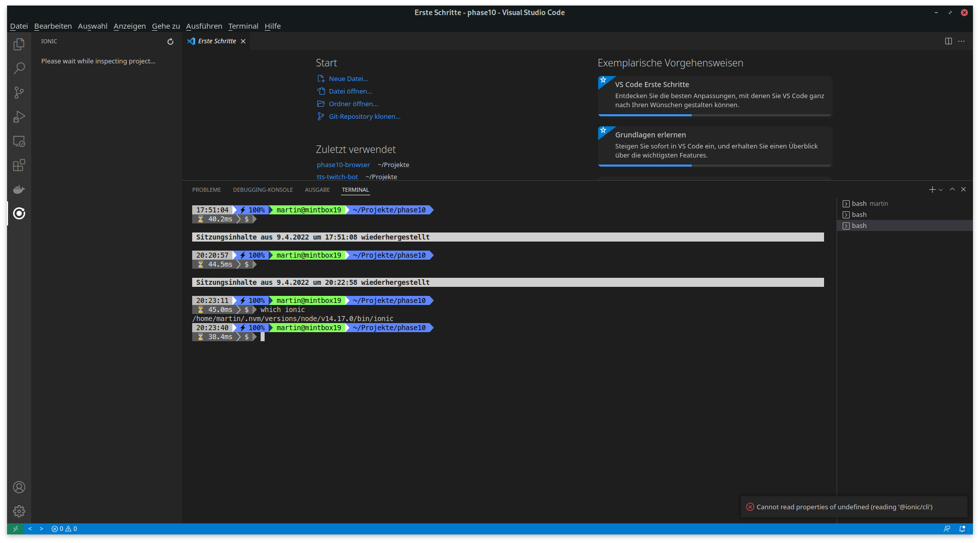Image resolution: width=980 pixels, height=543 pixels.
Task: Open the Extensions view
Action: click(19, 165)
